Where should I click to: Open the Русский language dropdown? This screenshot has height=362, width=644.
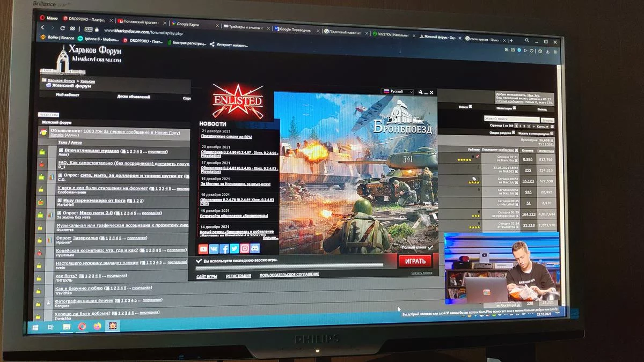pyautogui.click(x=397, y=92)
